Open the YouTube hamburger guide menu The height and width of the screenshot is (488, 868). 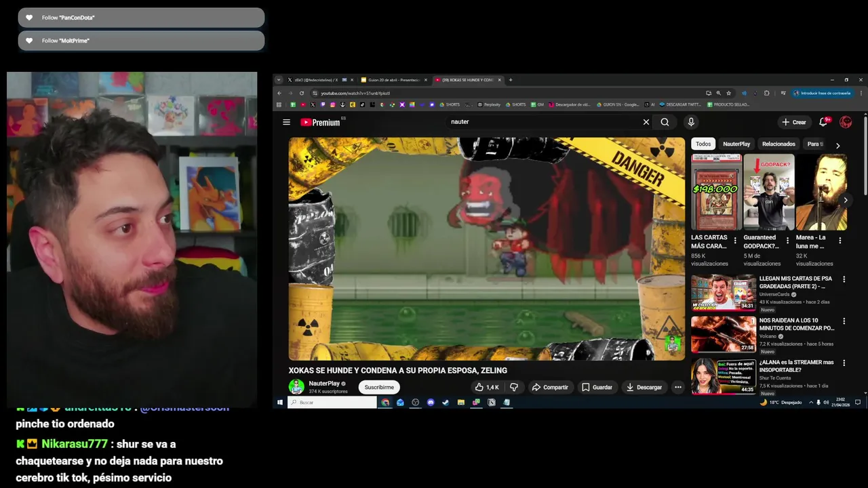(x=286, y=122)
